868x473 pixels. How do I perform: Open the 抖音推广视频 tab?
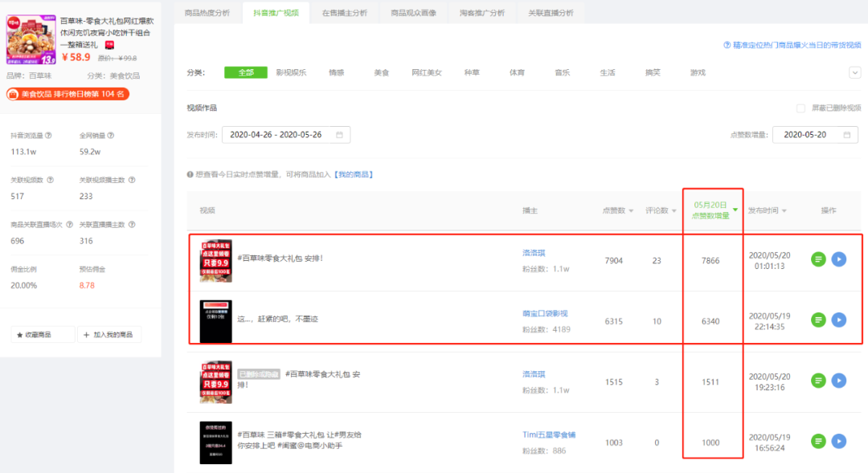coord(276,12)
